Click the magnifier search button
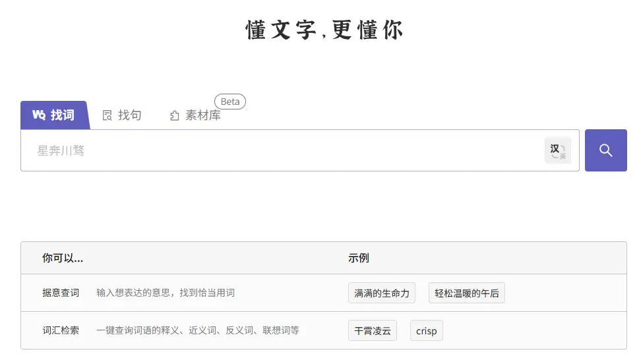 click(605, 150)
